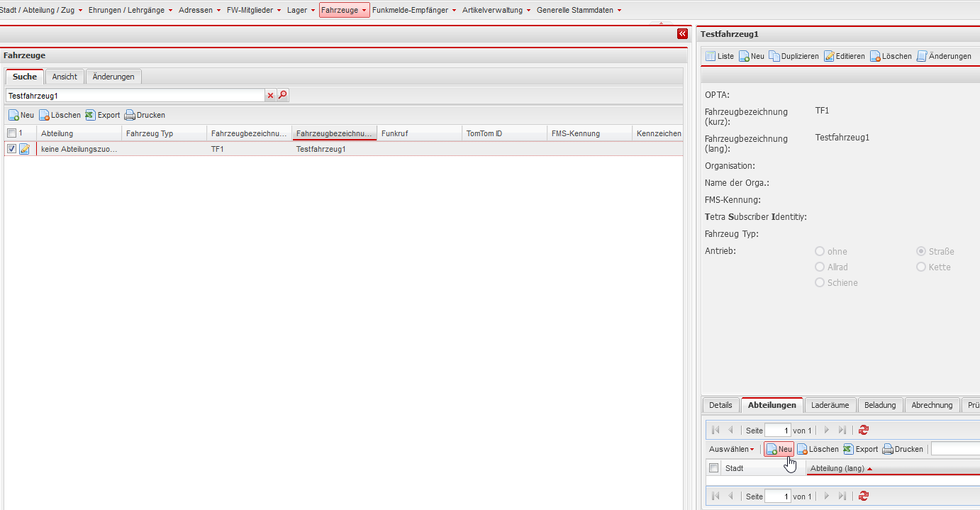This screenshot has height=510, width=980.
Task: Click the Export icon in the Fahrzeuge toolbar
Action: click(102, 115)
